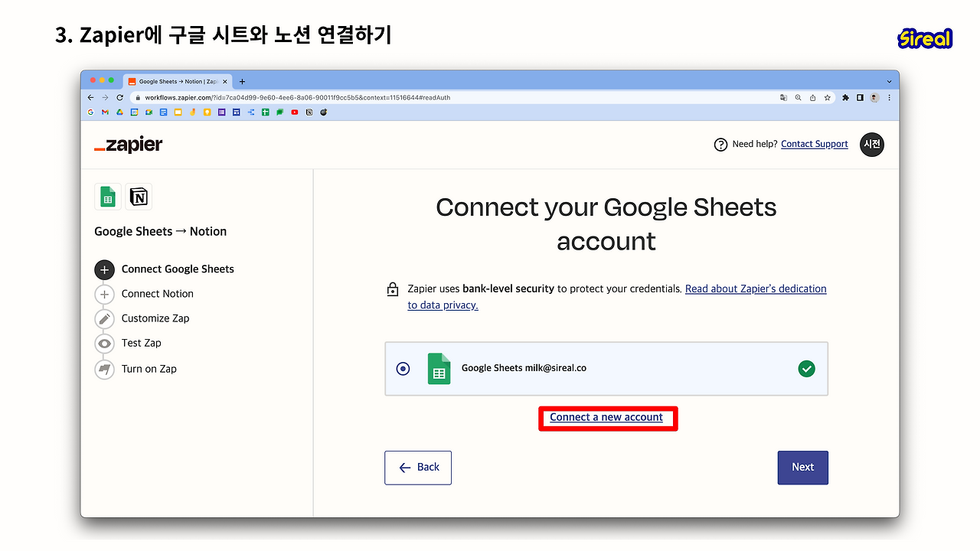980x551 pixels.
Task: Open the Zapier user account avatar
Action: click(871, 144)
